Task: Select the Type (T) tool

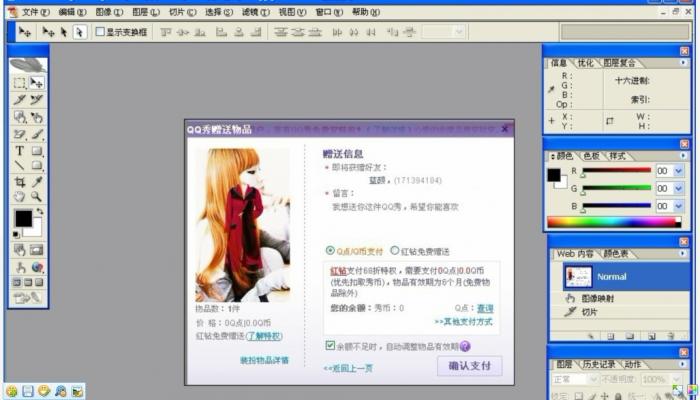Action: point(19,151)
